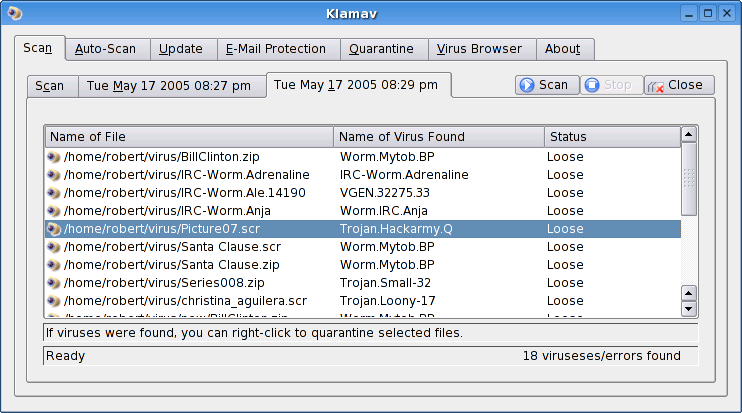Sort by Name of File column header
This screenshot has width=742, height=413.
[189, 137]
